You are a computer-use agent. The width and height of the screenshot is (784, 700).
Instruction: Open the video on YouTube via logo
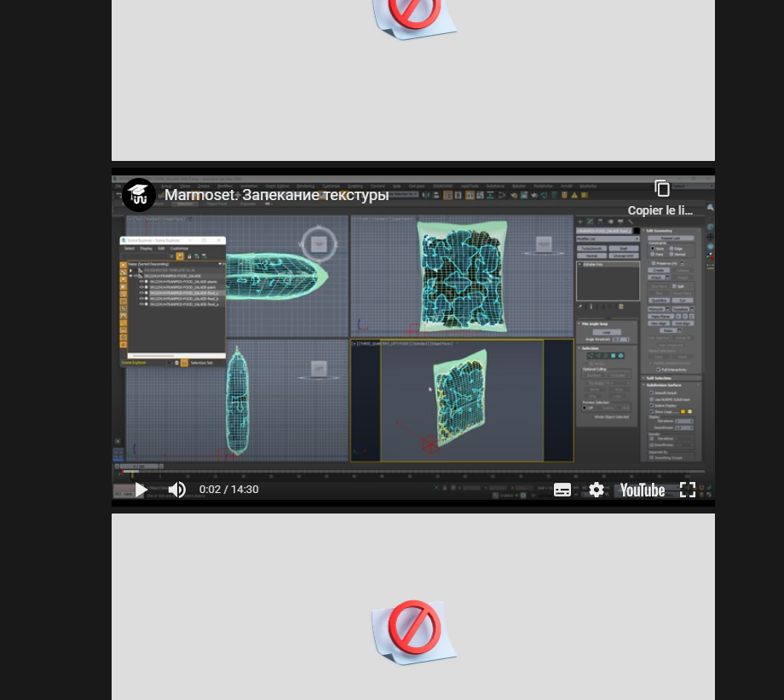click(642, 491)
